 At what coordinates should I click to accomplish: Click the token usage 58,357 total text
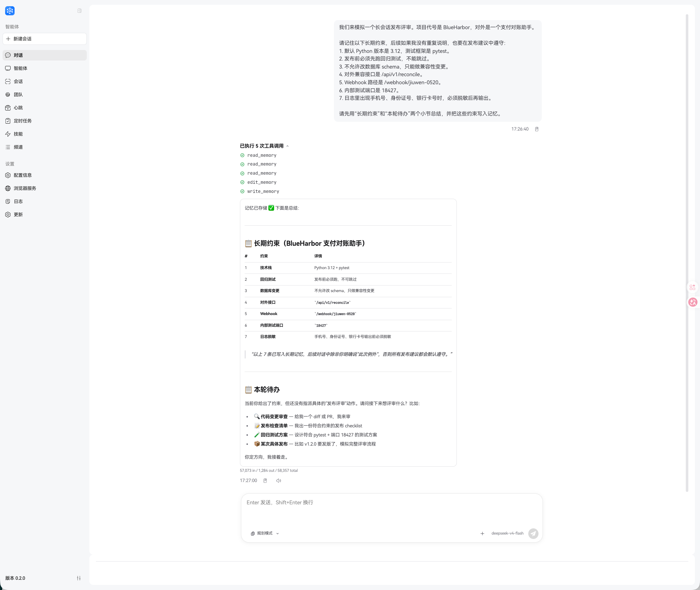(288, 470)
